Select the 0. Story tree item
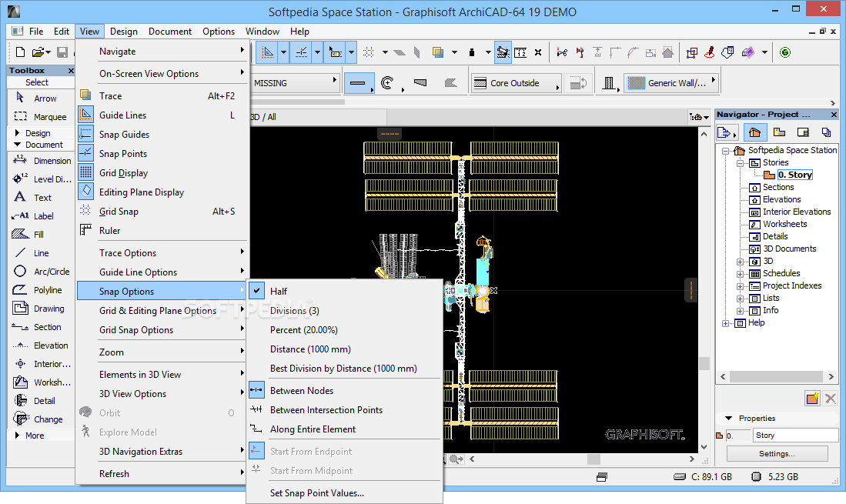Viewport: 846px width, 504px height. (794, 175)
